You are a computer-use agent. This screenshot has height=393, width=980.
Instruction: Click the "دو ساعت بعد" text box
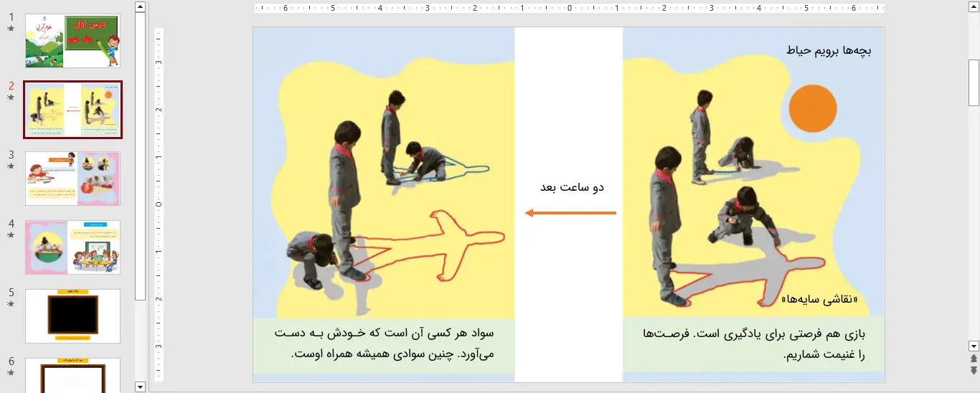click(572, 188)
